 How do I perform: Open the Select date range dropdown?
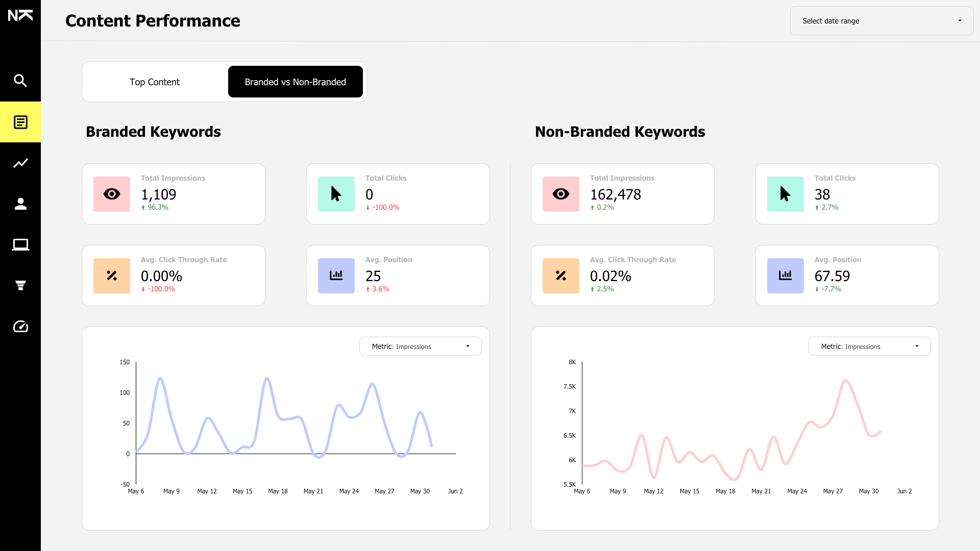tap(881, 21)
